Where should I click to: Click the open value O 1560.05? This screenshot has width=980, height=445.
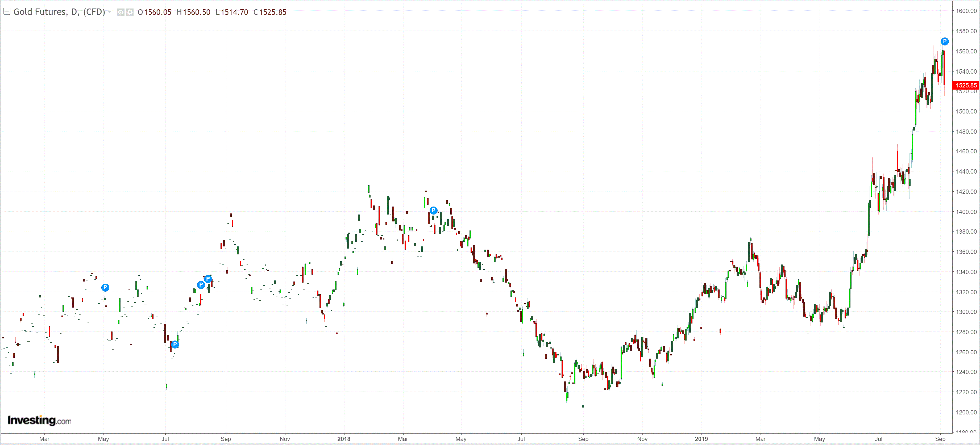pos(155,12)
